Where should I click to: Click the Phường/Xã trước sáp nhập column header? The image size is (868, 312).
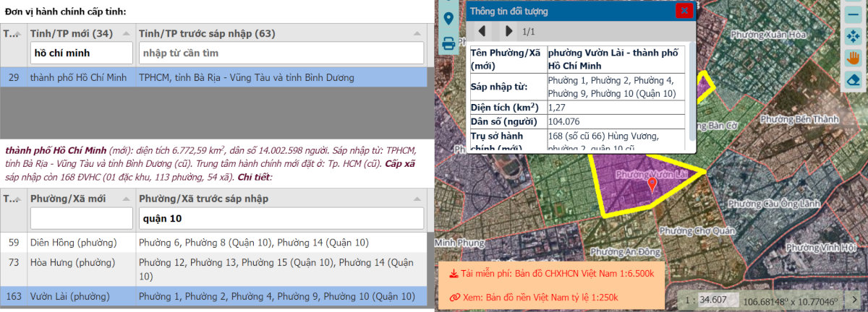click(x=281, y=198)
